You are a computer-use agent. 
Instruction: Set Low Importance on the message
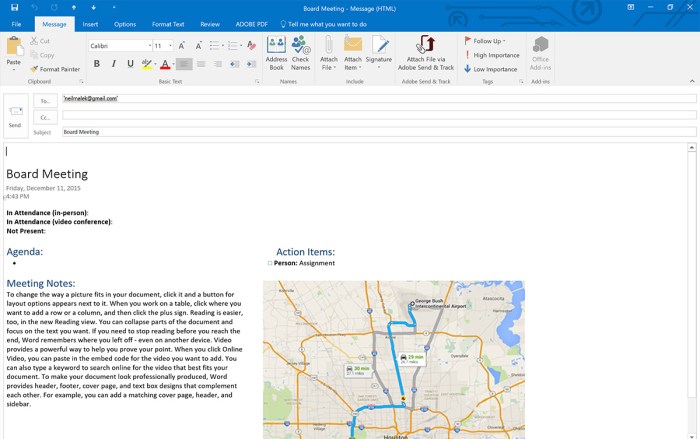click(x=490, y=69)
